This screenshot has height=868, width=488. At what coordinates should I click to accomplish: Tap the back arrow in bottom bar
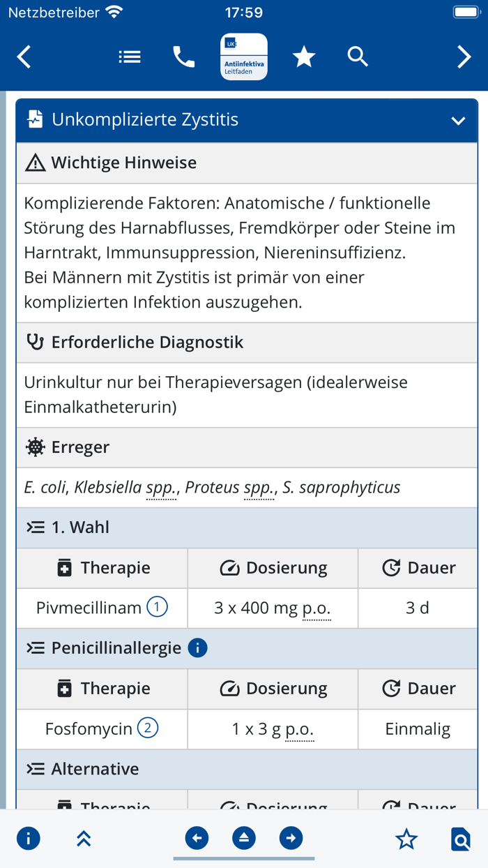(x=196, y=838)
